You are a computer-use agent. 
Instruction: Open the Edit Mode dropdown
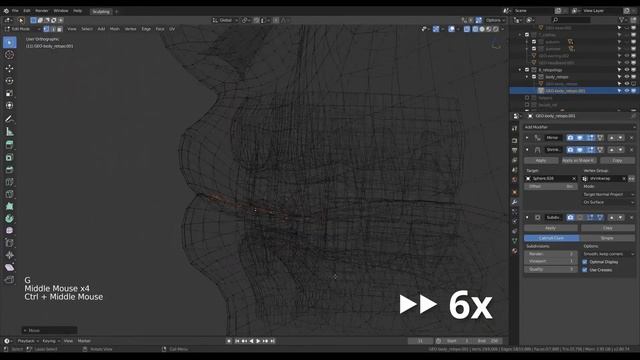click(22, 29)
